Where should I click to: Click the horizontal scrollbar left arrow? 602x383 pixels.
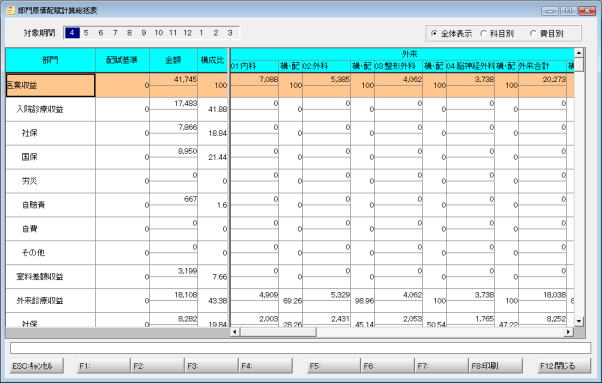coord(235,332)
